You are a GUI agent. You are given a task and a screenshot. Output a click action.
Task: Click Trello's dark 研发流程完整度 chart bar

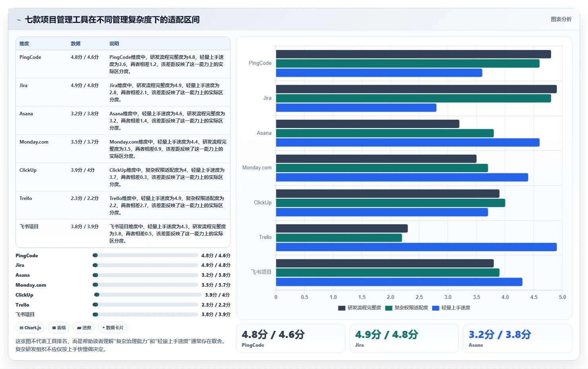[342, 228]
